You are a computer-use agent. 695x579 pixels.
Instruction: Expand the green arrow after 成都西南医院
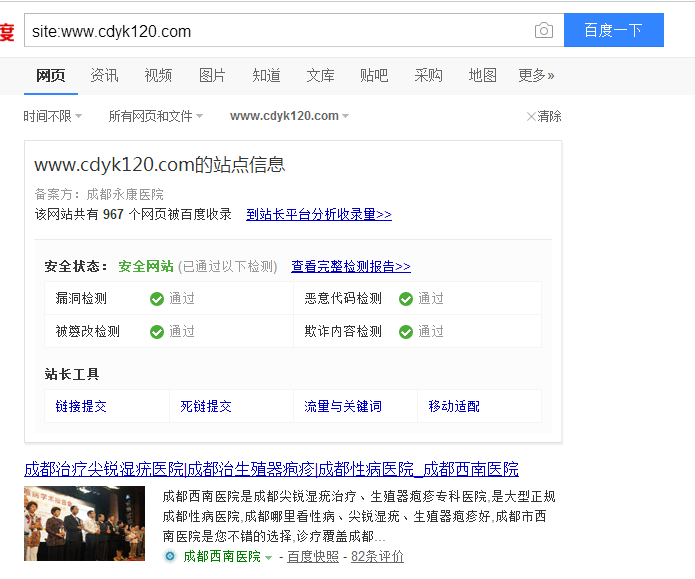tap(268, 557)
